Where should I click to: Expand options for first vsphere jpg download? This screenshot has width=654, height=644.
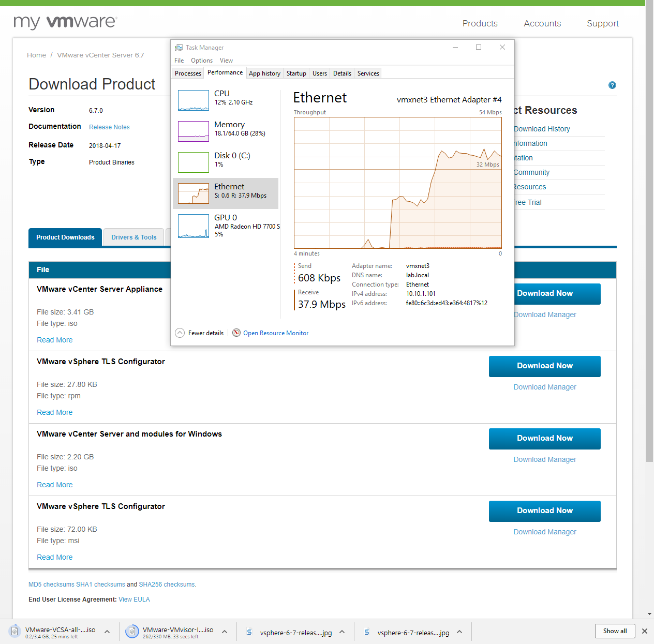[x=342, y=632]
